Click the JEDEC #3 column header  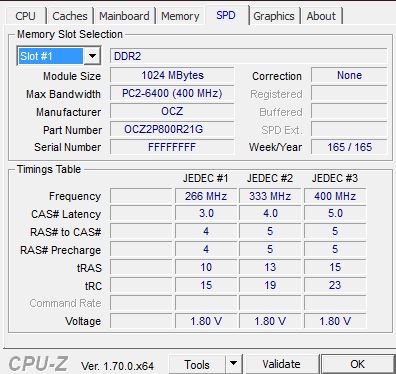click(x=335, y=178)
